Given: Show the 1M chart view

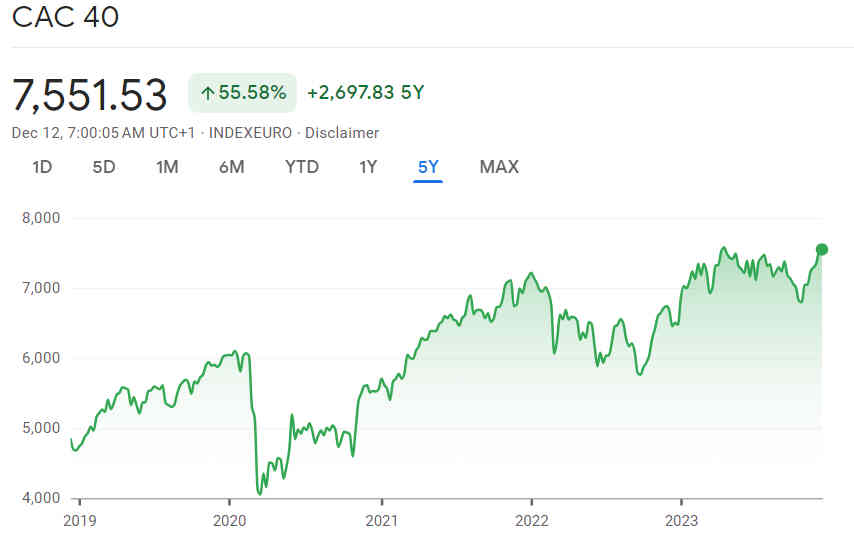Looking at the screenshot, I should click(167, 167).
